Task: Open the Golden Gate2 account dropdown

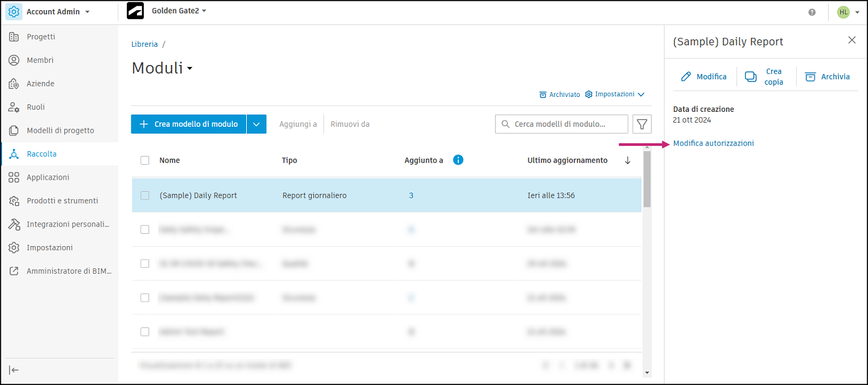Action: pos(204,11)
